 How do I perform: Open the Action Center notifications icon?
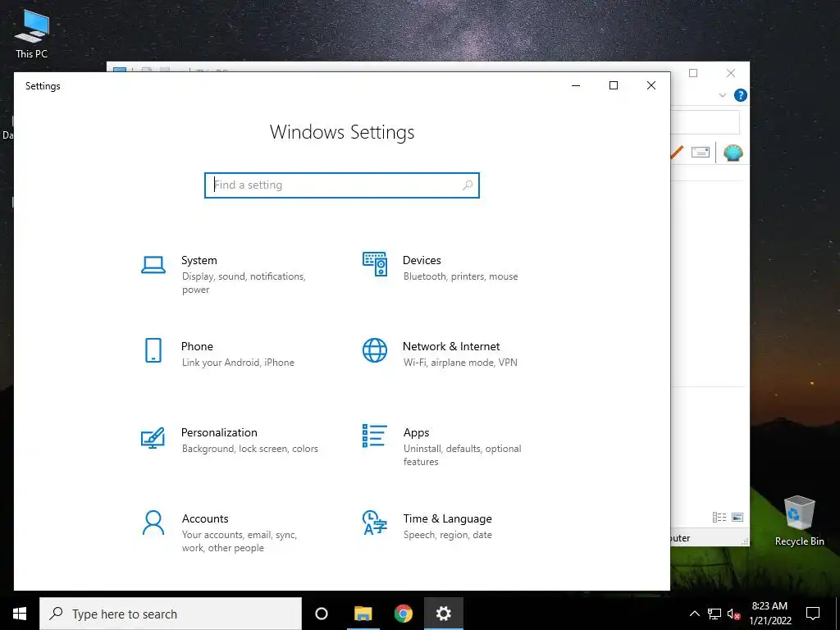[813, 614]
